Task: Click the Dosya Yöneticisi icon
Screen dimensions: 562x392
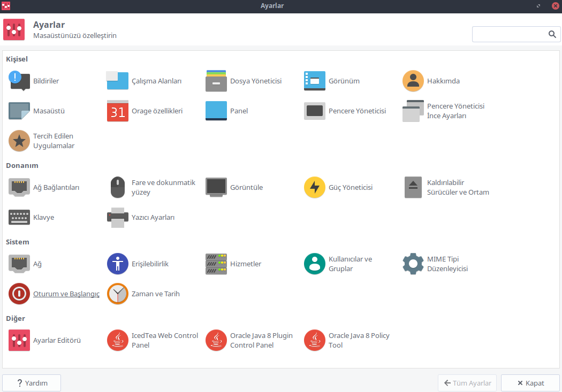Action: 216,81
